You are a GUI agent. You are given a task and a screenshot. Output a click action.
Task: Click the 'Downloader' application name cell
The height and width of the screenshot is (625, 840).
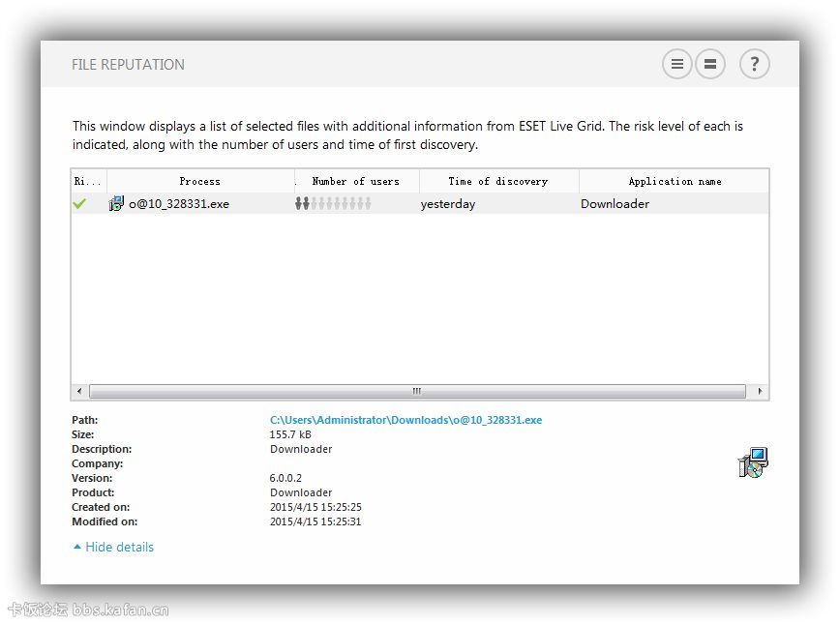coord(615,204)
